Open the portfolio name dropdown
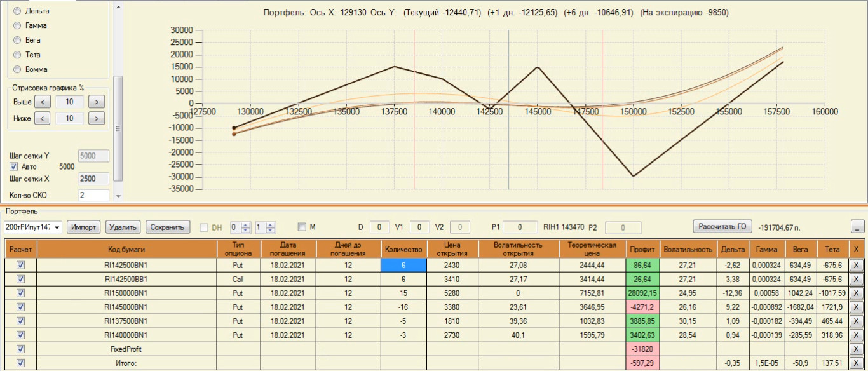The height and width of the screenshot is (371, 868). (57, 227)
